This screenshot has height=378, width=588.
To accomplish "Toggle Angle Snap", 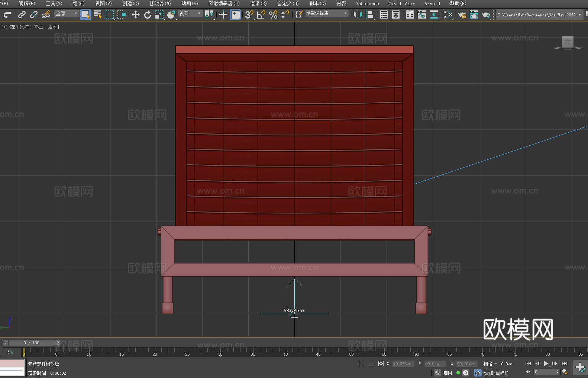I will pyautogui.click(x=261, y=14).
